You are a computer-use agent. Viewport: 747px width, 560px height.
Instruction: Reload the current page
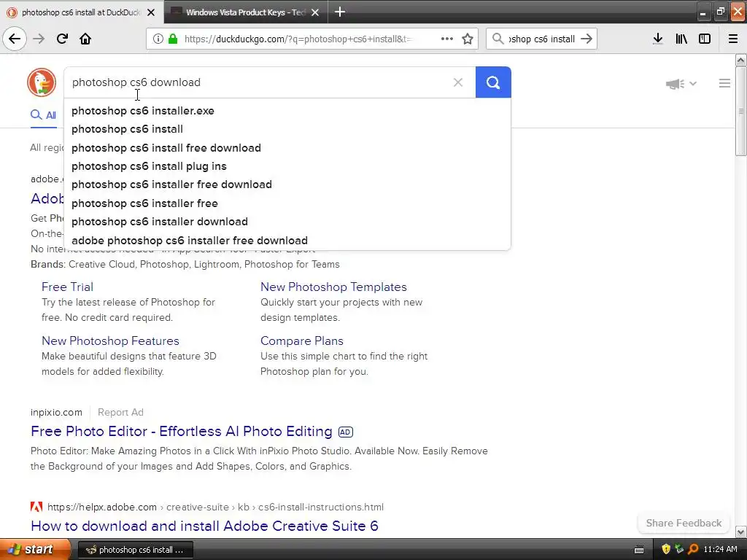pos(62,39)
